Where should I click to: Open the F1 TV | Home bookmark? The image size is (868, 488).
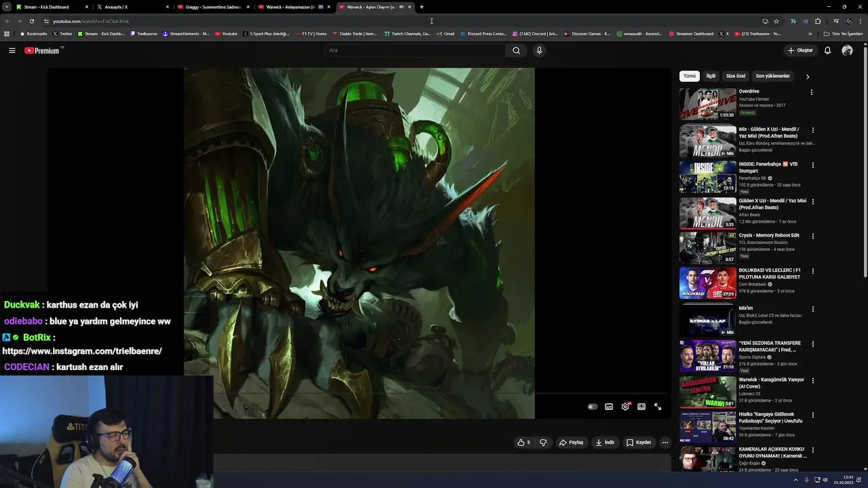click(311, 34)
